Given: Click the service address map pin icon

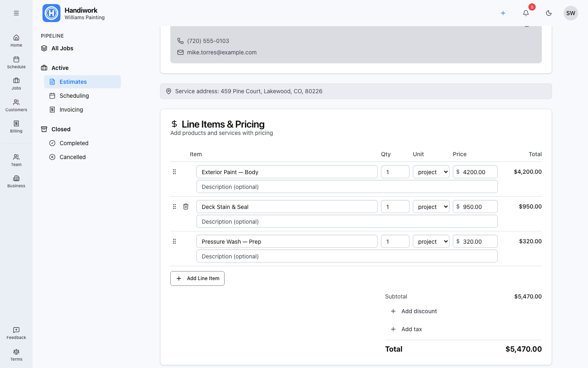Looking at the screenshot, I should [169, 91].
